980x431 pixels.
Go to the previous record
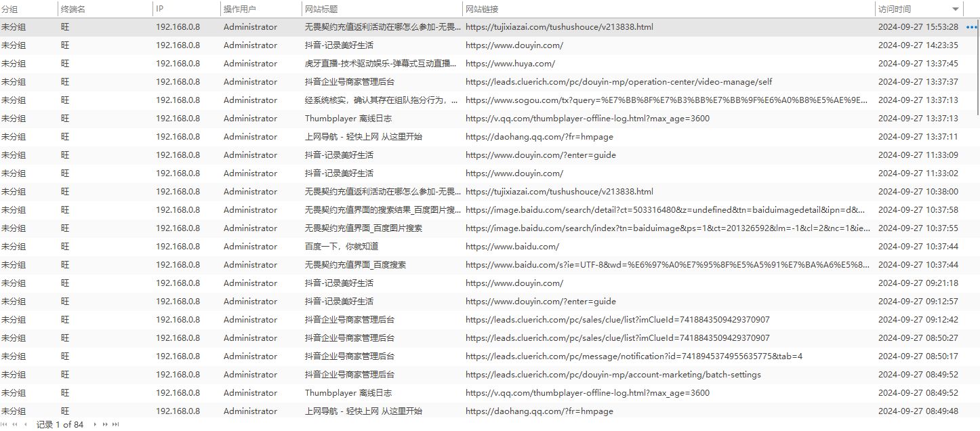(x=25, y=424)
